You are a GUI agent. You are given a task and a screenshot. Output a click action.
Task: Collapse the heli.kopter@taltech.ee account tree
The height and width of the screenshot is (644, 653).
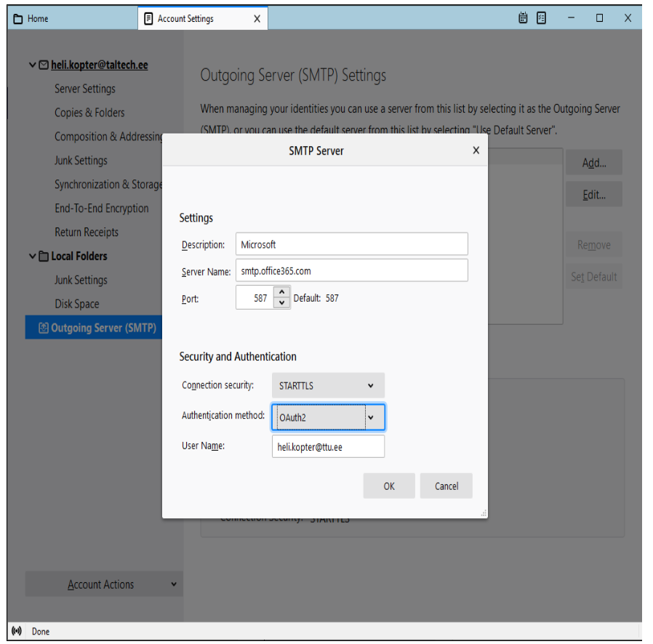(x=32, y=65)
